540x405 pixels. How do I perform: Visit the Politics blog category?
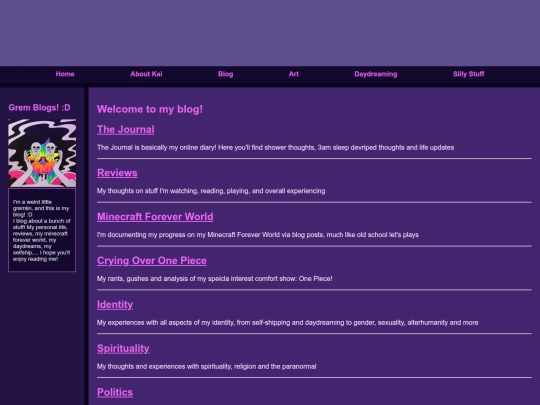[115, 392]
